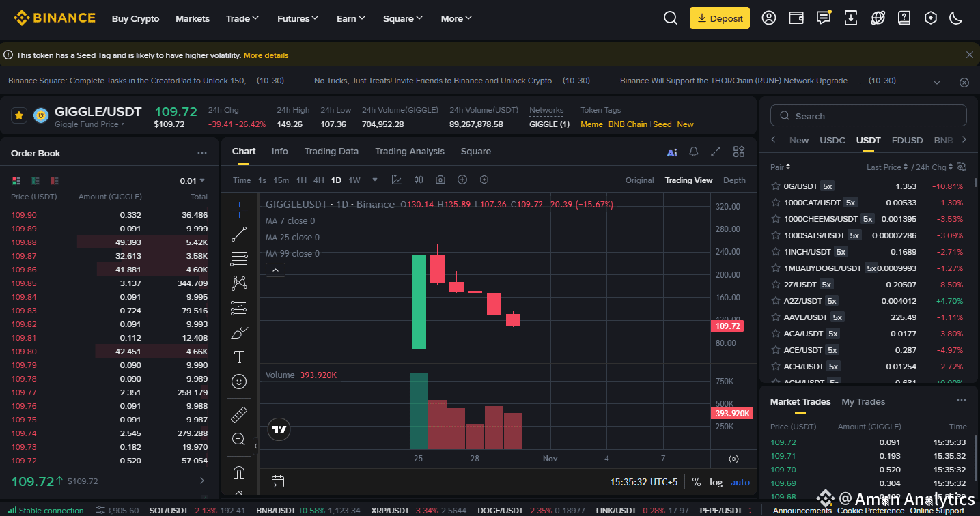Select the Depth chart view
Image resolution: width=980 pixels, height=516 pixels.
(x=734, y=180)
